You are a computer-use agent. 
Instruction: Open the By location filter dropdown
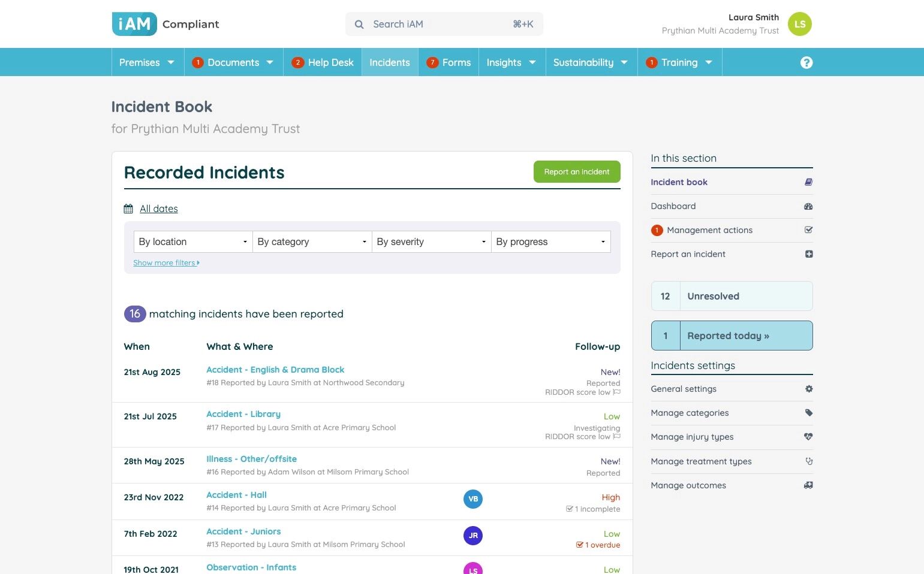[193, 241]
